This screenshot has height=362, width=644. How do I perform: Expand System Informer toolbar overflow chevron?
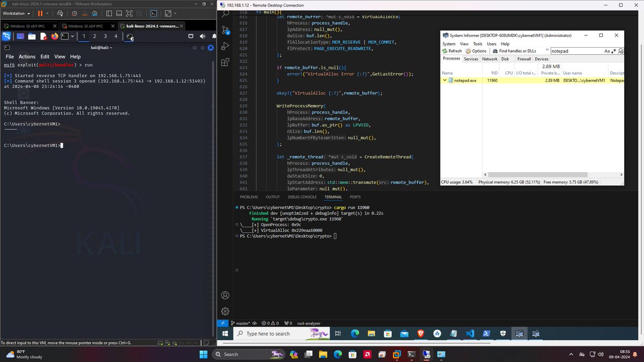tap(546, 51)
